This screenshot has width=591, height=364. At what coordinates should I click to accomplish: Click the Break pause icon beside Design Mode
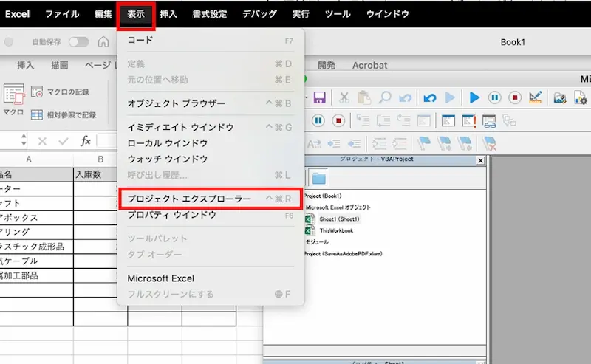pos(494,98)
